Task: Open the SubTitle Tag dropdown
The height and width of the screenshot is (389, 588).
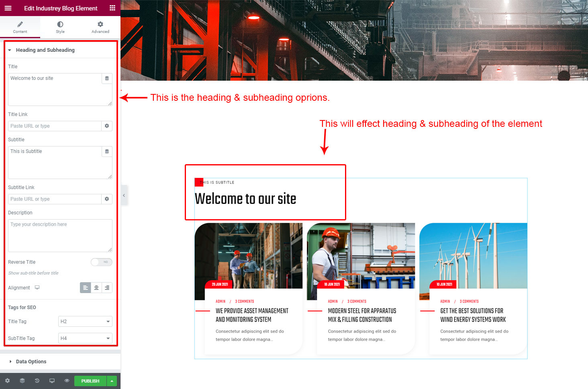Action: 85,338
